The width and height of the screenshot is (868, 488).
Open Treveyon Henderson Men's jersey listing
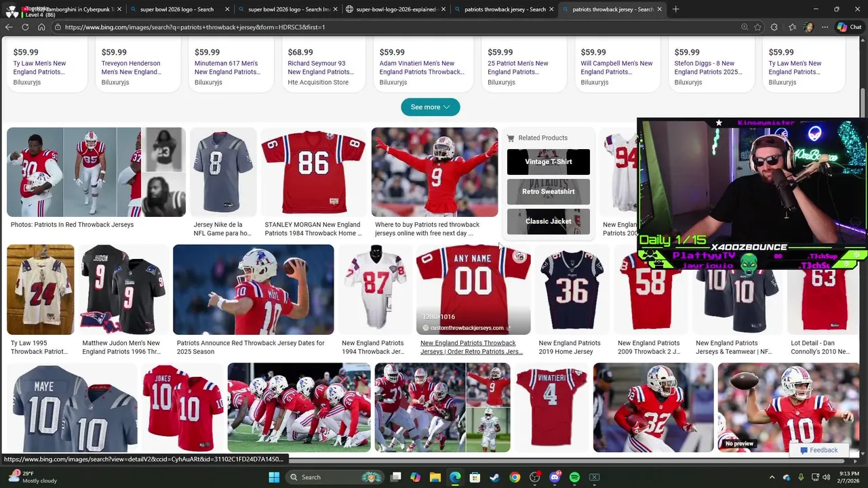pyautogui.click(x=132, y=68)
